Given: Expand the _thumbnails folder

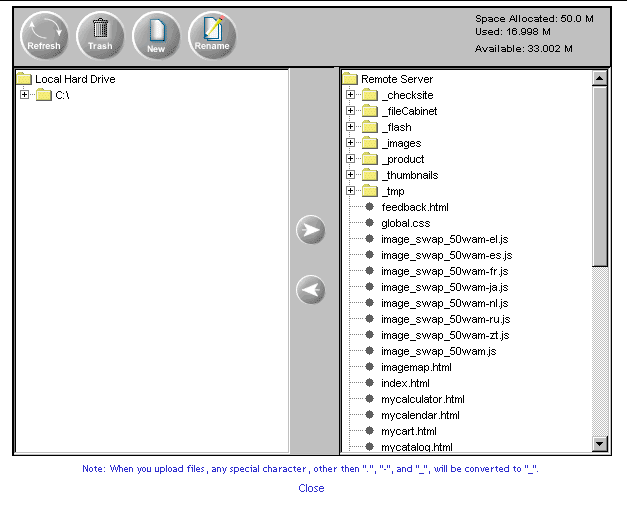Looking at the screenshot, I should (x=350, y=175).
